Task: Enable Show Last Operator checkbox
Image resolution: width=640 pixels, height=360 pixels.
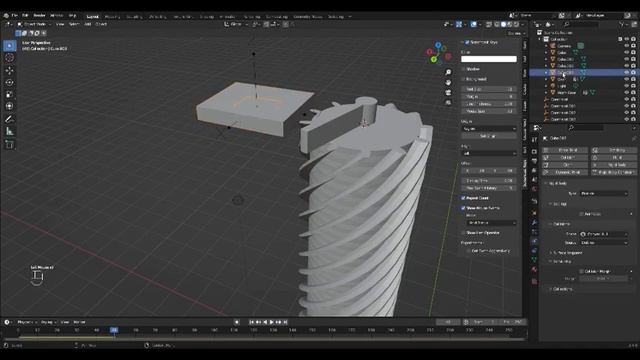Action: 463,233
